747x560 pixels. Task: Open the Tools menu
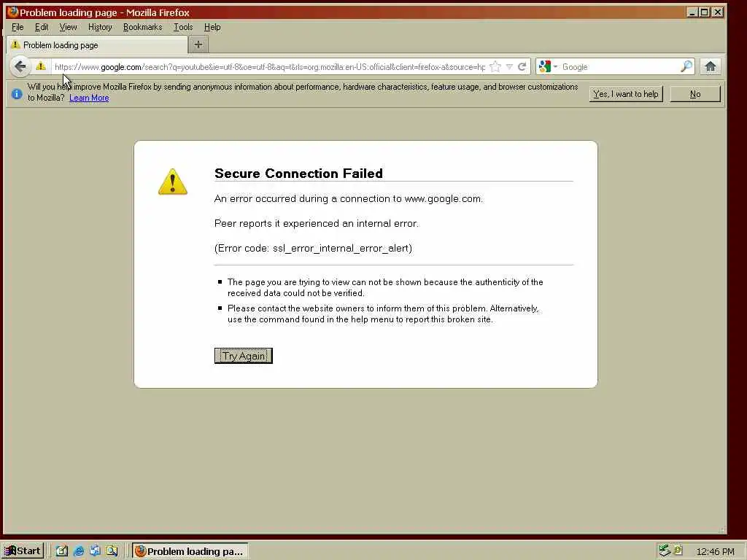[183, 27]
